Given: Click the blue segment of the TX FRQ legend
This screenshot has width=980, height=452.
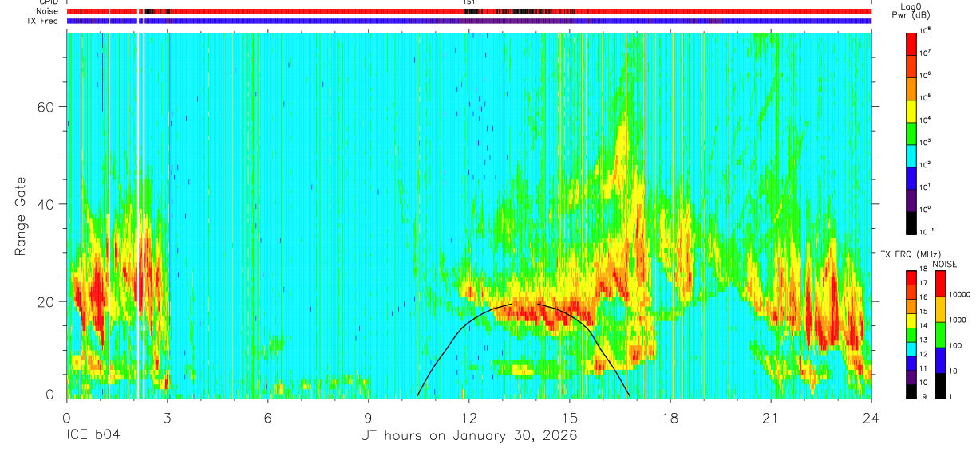Looking at the screenshot, I should coord(911,363).
